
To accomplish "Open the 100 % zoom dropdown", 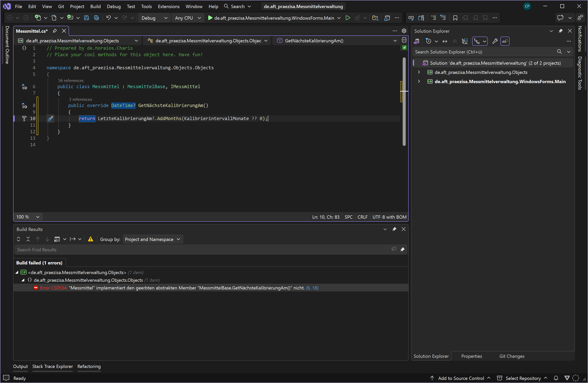I will pos(28,217).
